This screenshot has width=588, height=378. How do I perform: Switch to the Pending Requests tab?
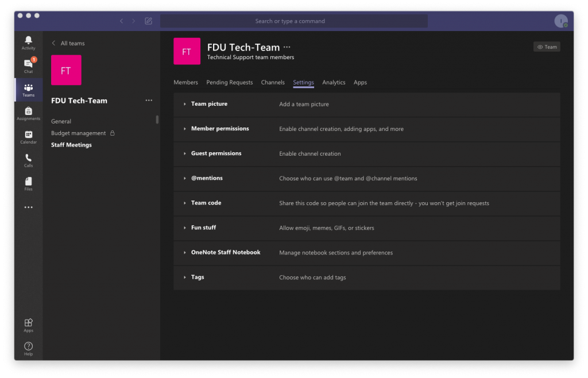pos(230,83)
